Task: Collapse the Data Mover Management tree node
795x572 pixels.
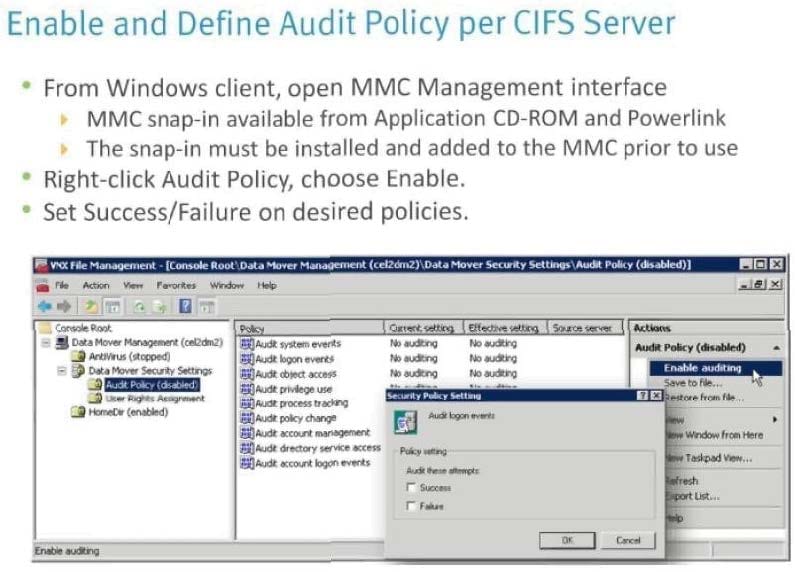Action: point(46,342)
